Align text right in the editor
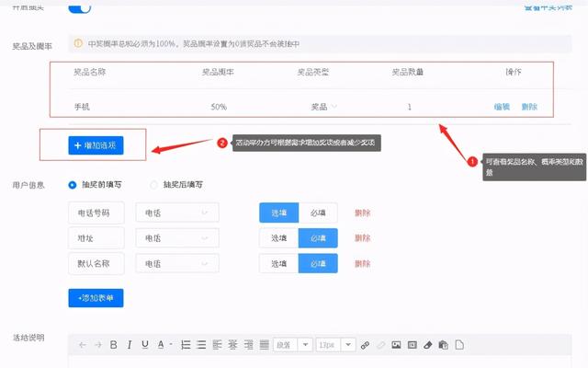The height and width of the screenshot is (368, 588). point(249,345)
